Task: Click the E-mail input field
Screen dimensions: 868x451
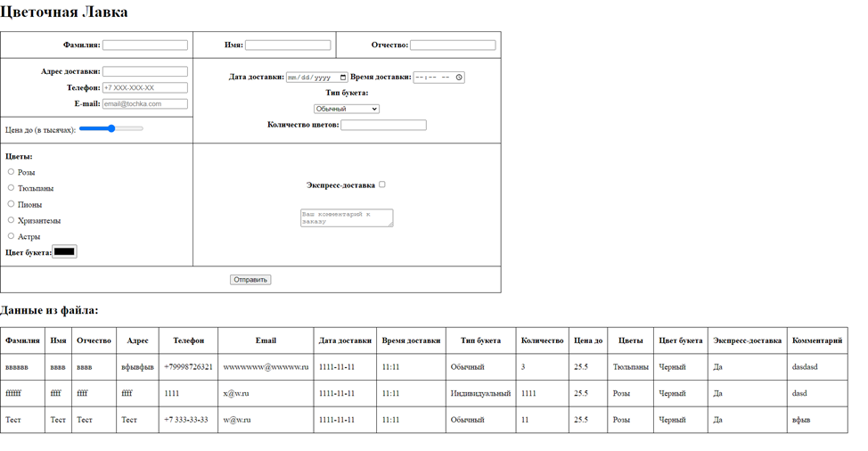Action: click(145, 103)
